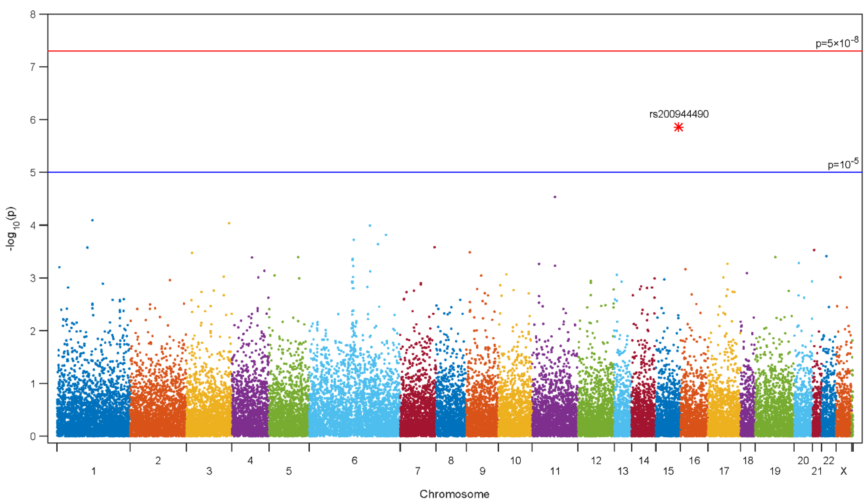Click chromosome 17 axis label
This screenshot has height=503, width=868.
click(x=724, y=471)
